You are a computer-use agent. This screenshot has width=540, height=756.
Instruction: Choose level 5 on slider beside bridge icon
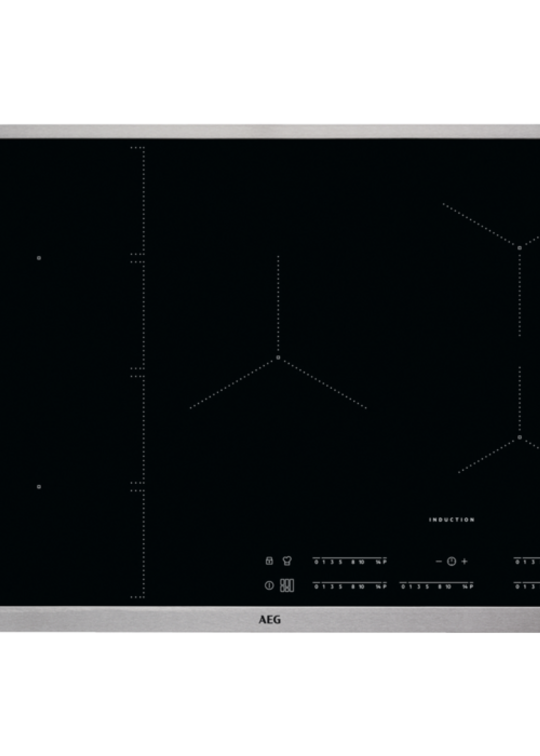click(340, 587)
